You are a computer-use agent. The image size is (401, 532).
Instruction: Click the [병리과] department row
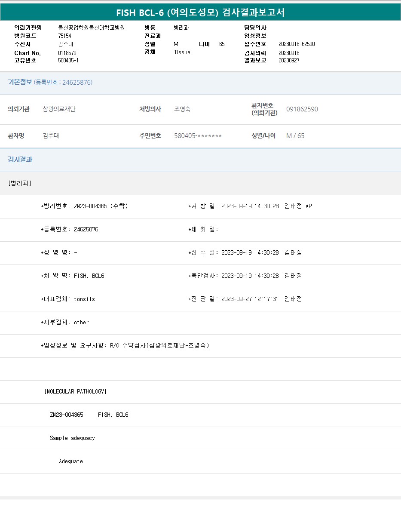pos(20,183)
